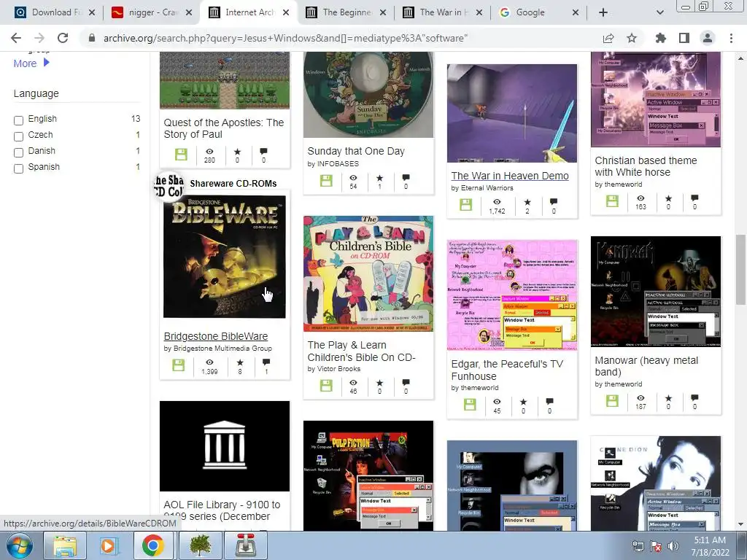Screen dimensions: 747x560
Task: Open Edgar, the Peaceful's TV Funhouse title
Action: [507, 370]
